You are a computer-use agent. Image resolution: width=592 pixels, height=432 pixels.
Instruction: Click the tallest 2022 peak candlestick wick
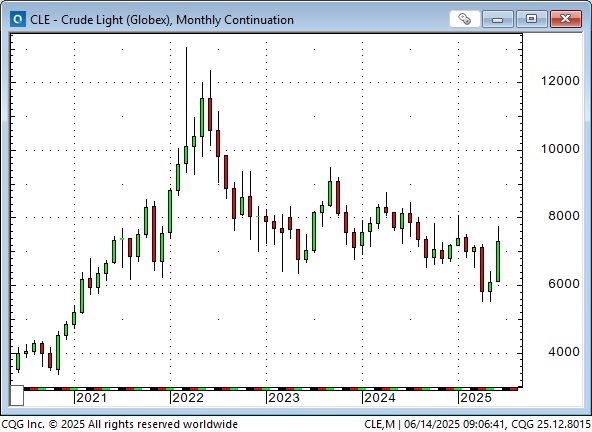[186, 94]
